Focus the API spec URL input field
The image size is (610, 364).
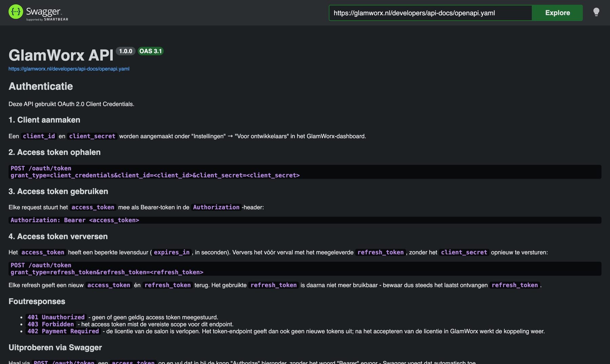tap(430, 13)
